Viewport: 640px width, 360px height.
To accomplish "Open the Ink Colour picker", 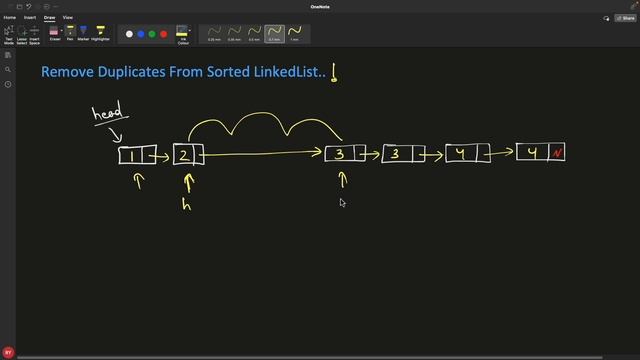I will (182, 35).
